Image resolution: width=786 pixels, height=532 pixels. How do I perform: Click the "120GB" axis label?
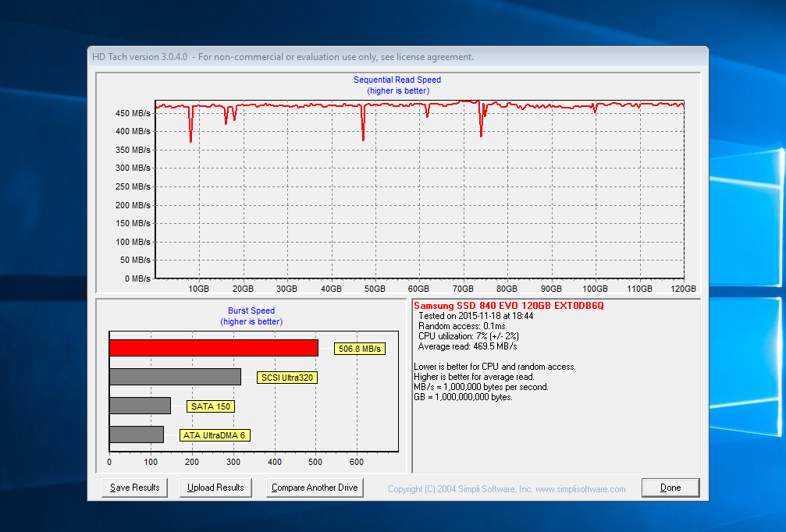point(683,289)
